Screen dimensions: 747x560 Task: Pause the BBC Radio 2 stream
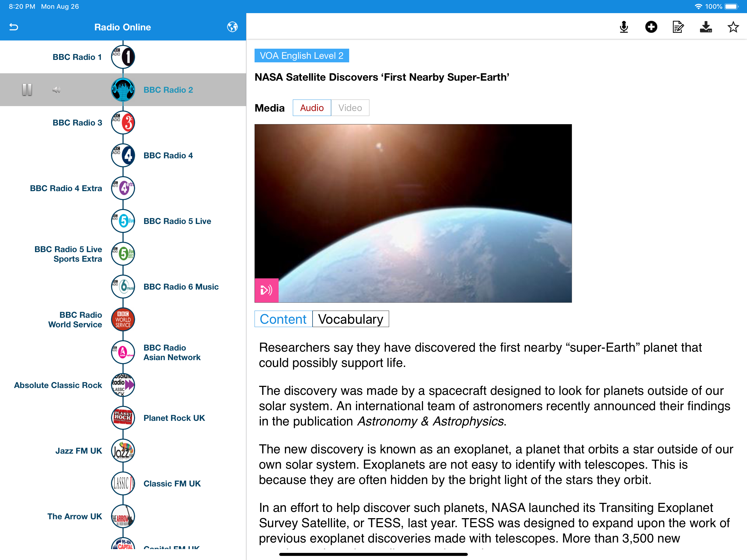click(27, 89)
